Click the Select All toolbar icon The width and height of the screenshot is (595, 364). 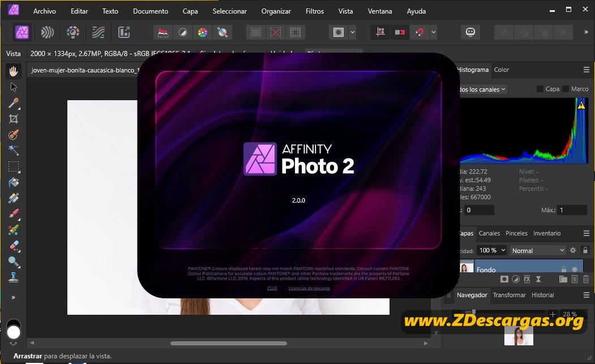click(256, 33)
